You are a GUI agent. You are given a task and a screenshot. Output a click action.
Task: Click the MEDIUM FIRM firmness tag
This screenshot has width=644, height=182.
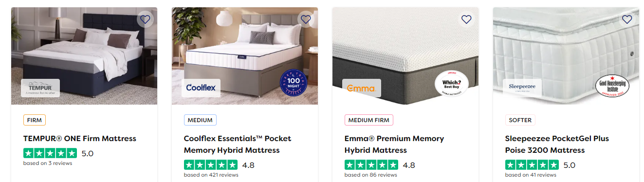(369, 120)
